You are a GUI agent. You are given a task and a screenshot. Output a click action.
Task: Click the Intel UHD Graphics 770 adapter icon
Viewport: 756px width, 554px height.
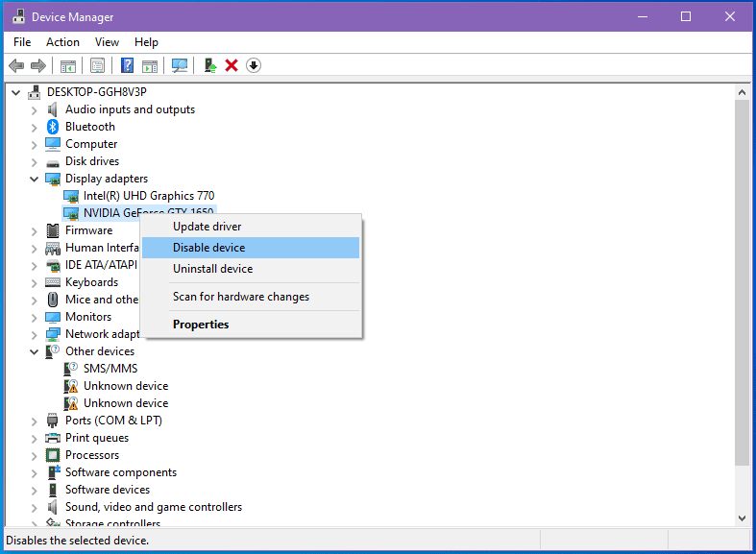tap(71, 196)
